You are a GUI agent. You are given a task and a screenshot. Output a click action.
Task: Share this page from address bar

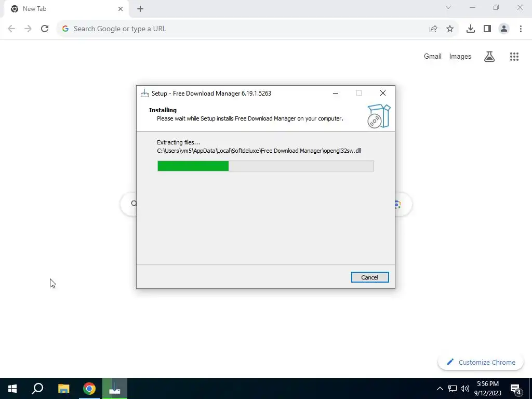[433, 29]
